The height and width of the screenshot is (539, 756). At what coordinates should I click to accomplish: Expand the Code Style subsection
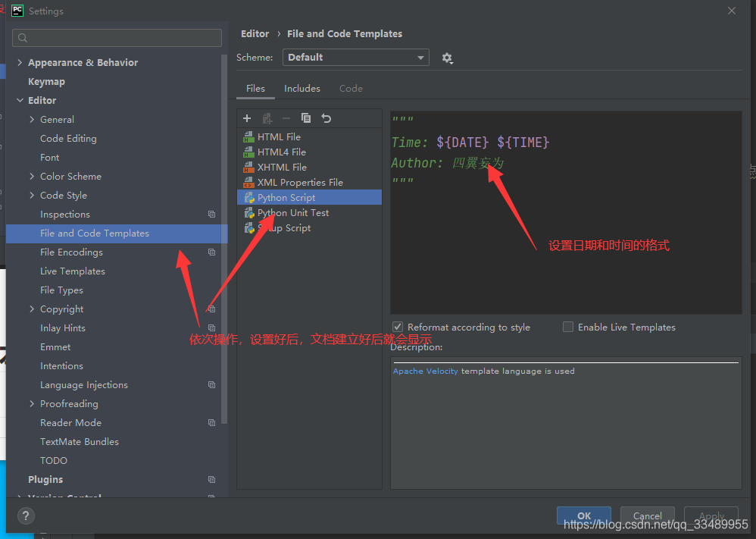pos(32,195)
